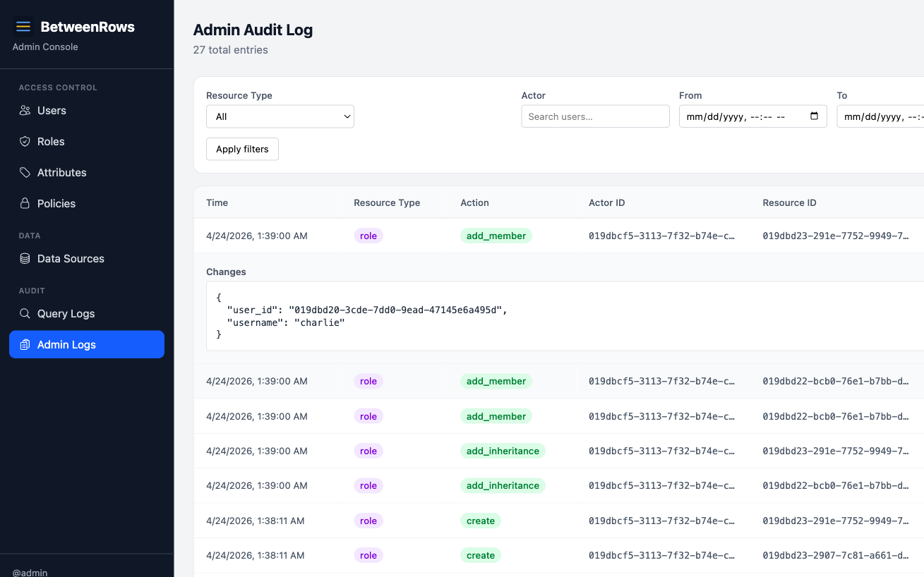Open Data Sources
This screenshot has width=924, height=577.
[x=87, y=259]
